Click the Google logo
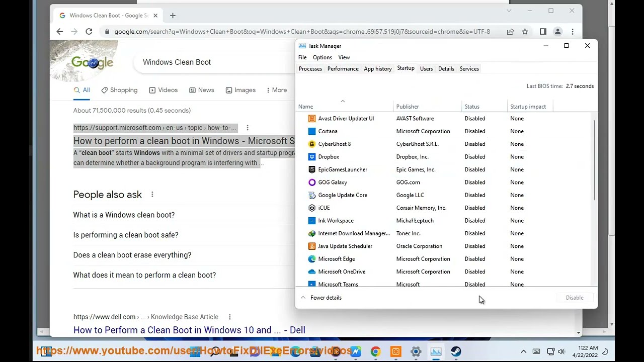 [x=92, y=62]
